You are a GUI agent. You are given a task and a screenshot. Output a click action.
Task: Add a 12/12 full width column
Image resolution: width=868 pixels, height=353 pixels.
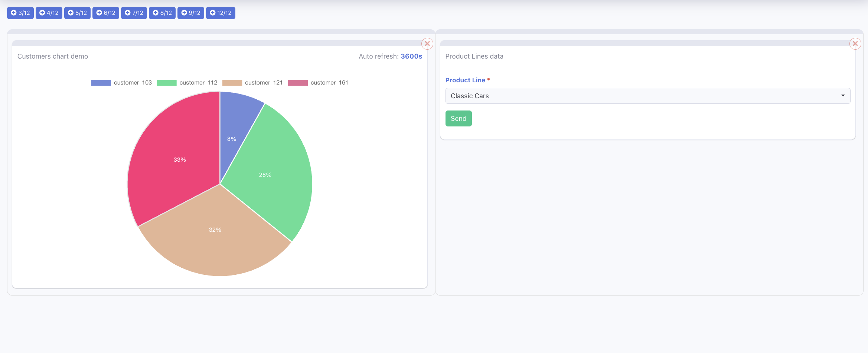(221, 13)
